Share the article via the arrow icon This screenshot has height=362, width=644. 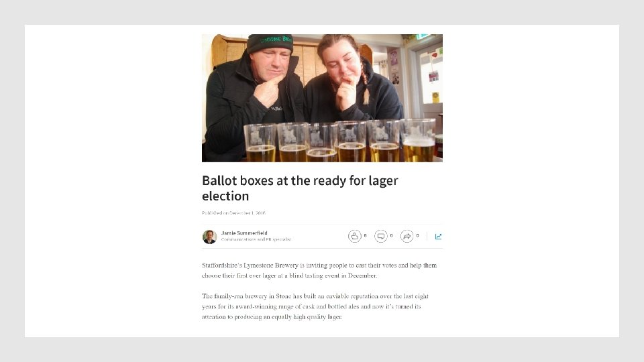pyautogui.click(x=407, y=236)
